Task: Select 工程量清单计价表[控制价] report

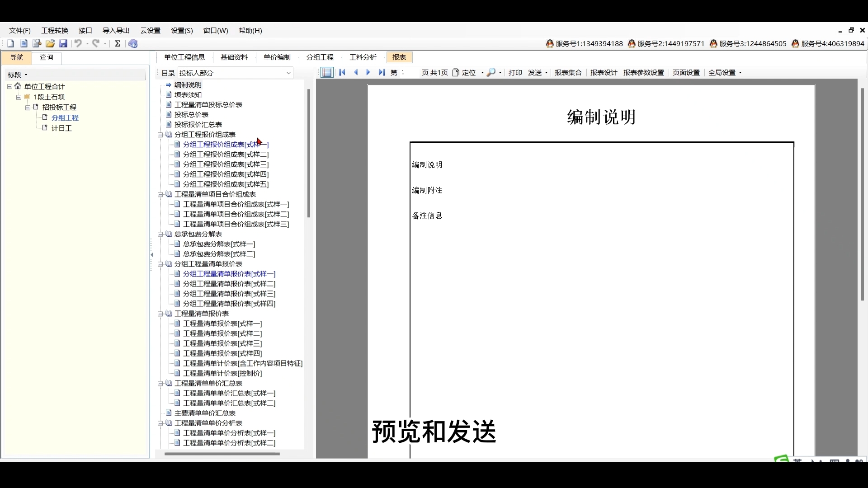Action: click(x=222, y=373)
